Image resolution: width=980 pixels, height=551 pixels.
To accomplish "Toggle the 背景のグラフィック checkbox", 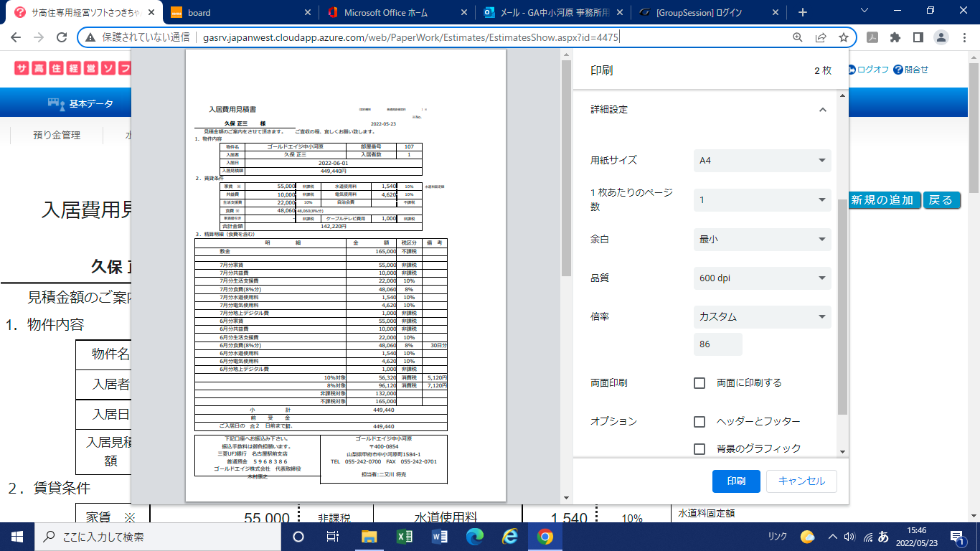I will tap(699, 449).
